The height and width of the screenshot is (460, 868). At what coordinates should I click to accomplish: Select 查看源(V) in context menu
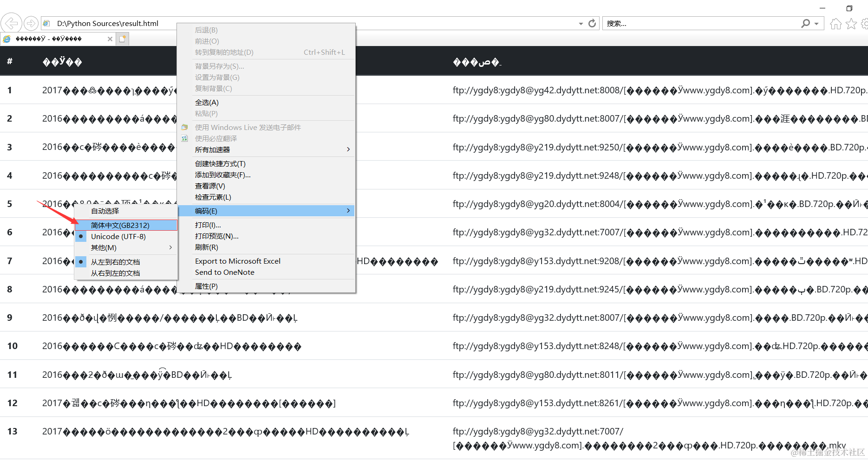click(266, 186)
